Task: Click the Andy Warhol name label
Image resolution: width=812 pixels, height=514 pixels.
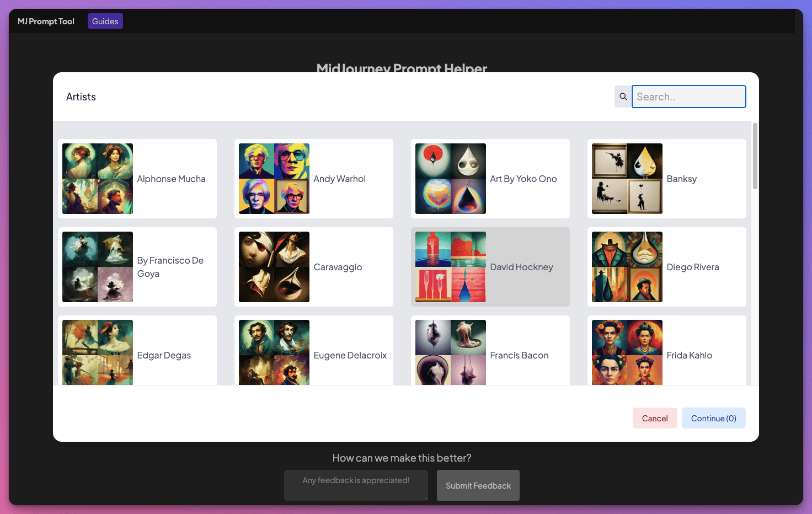Action: pyautogui.click(x=339, y=179)
